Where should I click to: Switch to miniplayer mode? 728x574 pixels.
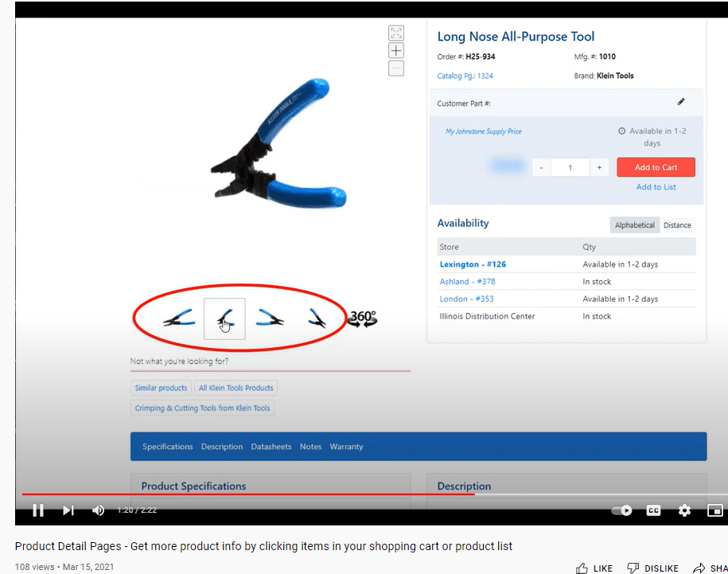(x=715, y=510)
